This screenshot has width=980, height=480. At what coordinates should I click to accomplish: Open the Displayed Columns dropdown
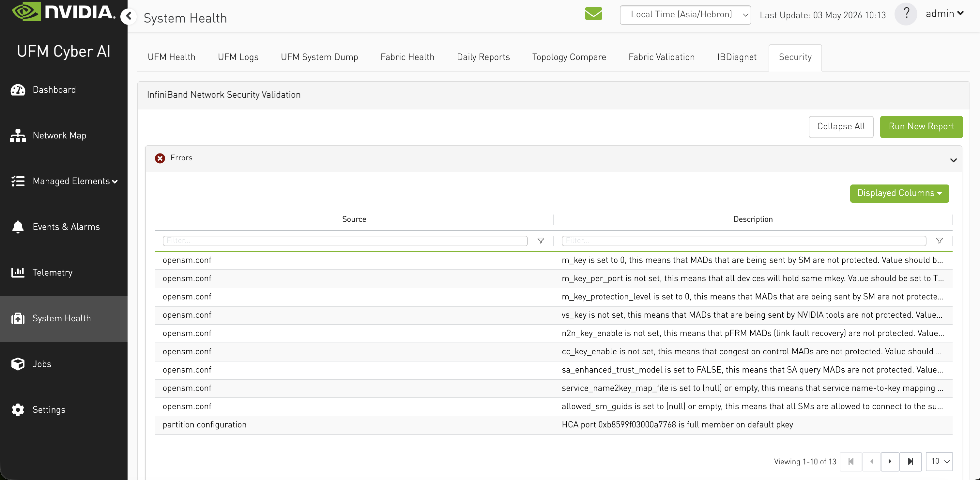tap(899, 193)
